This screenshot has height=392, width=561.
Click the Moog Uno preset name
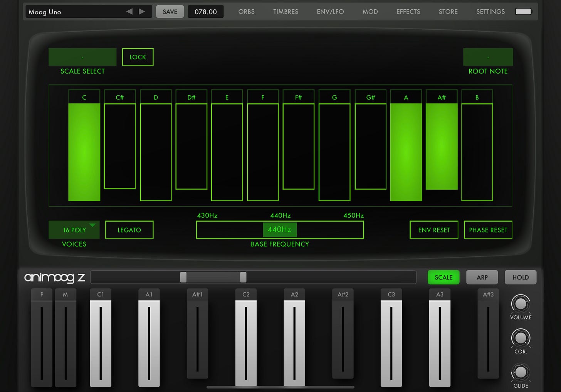point(45,12)
